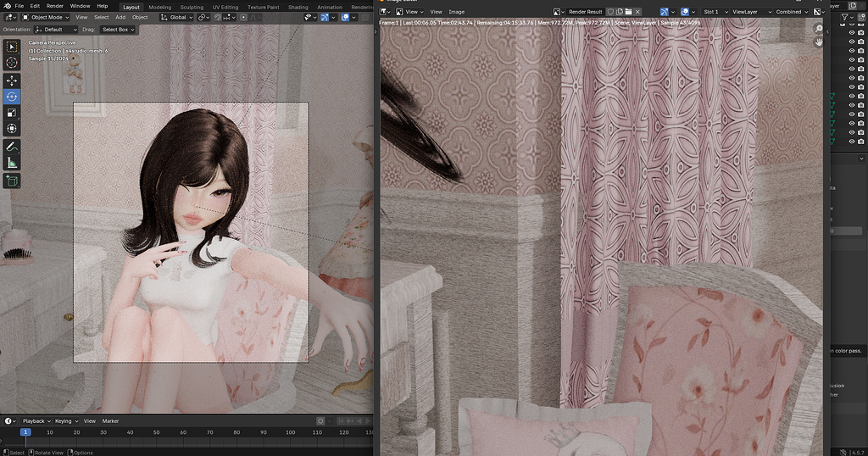Open the timeline Marker menu
The image size is (868, 456).
pos(110,421)
